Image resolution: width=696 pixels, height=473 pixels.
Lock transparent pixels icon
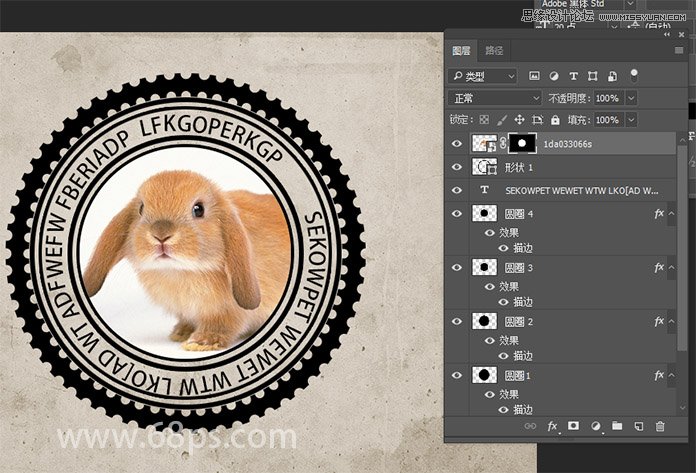coord(484,119)
